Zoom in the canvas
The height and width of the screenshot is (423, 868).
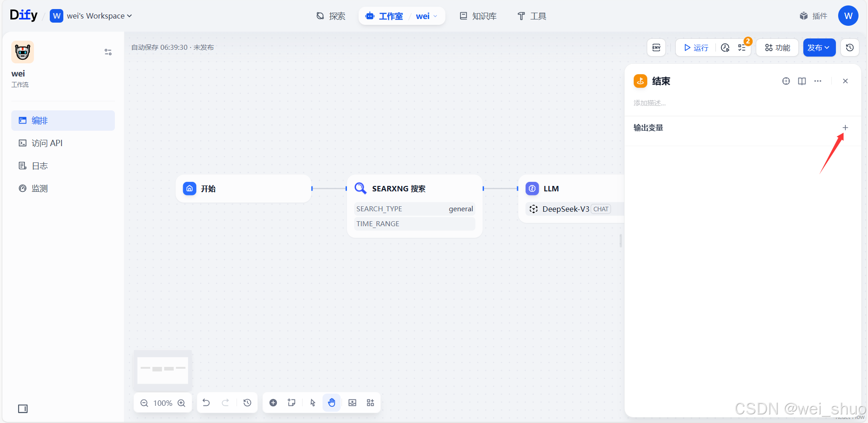click(x=181, y=403)
